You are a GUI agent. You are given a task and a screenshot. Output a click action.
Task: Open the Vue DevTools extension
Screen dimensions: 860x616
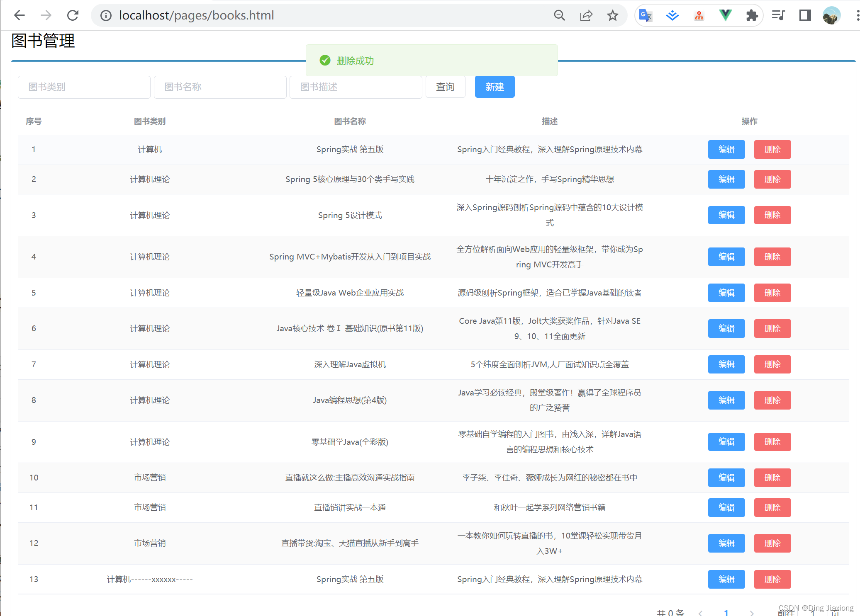[725, 15]
